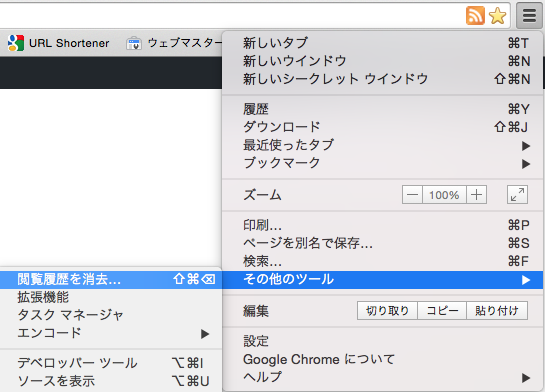Open ダウンロード from the menu
The height and width of the screenshot is (392, 545).
[382, 127]
